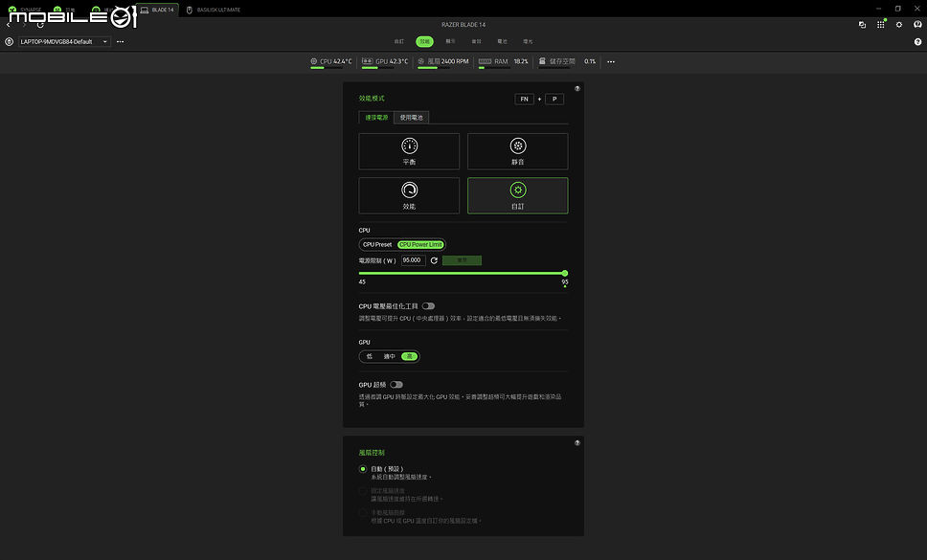Open the LAPTOP-9MDVGB84-Default profile dropdown
Image resolution: width=927 pixels, height=560 pixels.
click(64, 42)
